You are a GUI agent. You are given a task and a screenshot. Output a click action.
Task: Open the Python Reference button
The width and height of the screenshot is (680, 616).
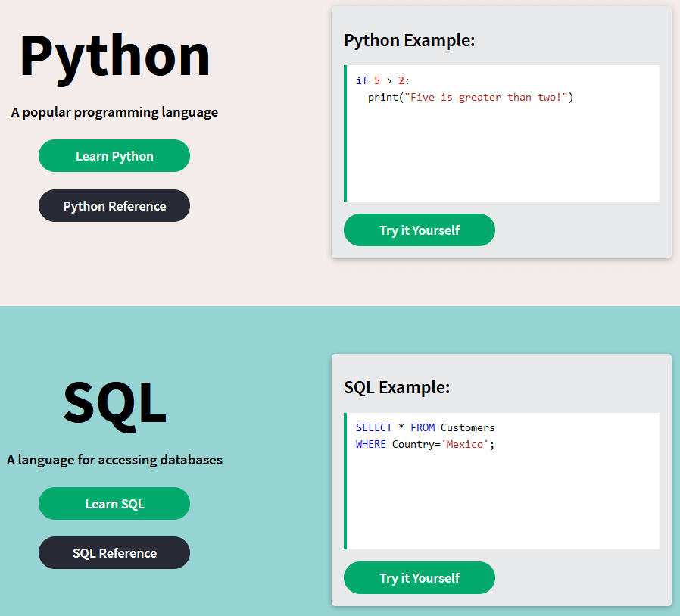pos(114,206)
